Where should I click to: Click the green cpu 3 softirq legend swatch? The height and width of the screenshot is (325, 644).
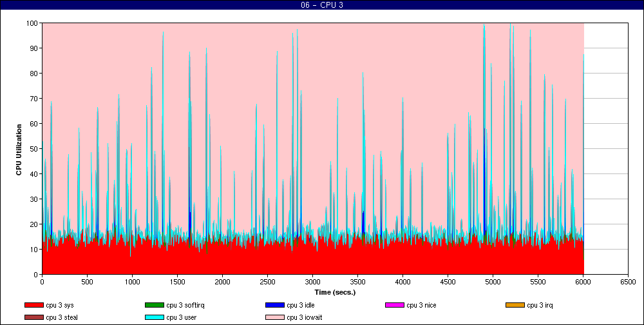click(x=155, y=305)
